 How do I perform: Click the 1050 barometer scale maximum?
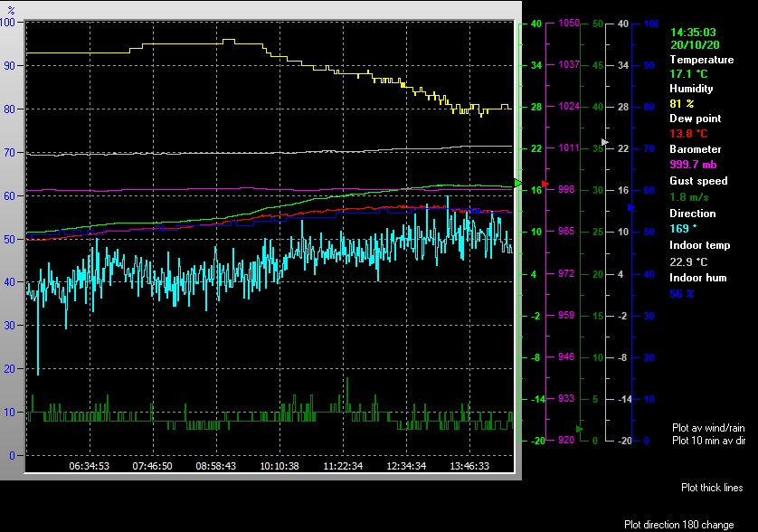pos(568,23)
